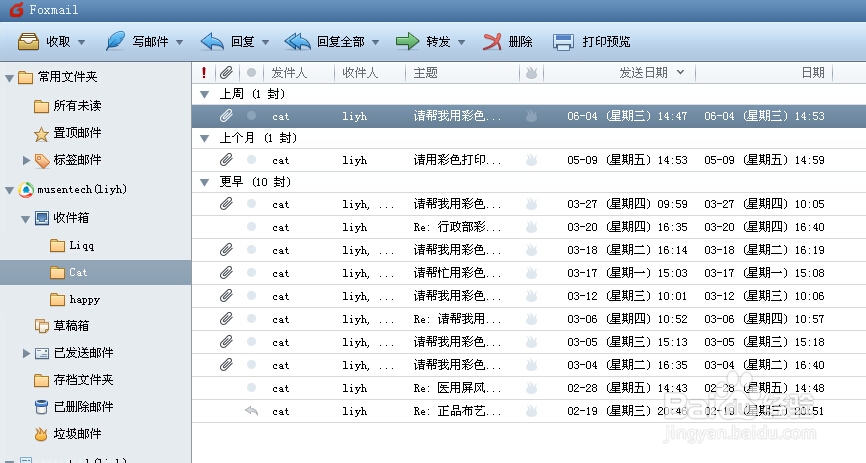Screen dimensions: 866x463
Task: Sort by 发件人 column header
Action: point(288,72)
